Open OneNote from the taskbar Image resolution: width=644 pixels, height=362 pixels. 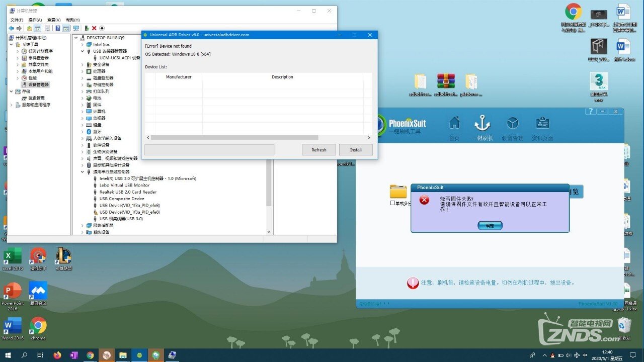click(74, 355)
